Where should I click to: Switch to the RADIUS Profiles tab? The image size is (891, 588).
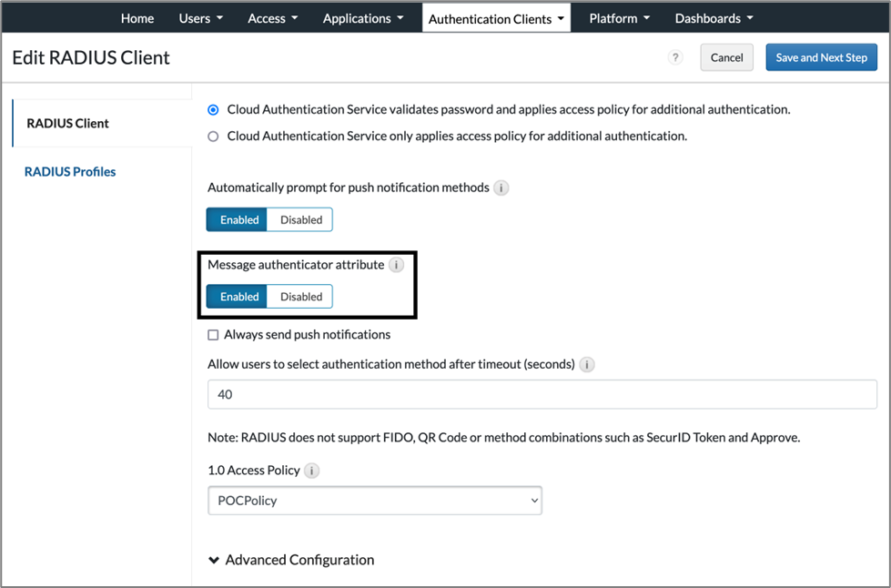point(70,171)
